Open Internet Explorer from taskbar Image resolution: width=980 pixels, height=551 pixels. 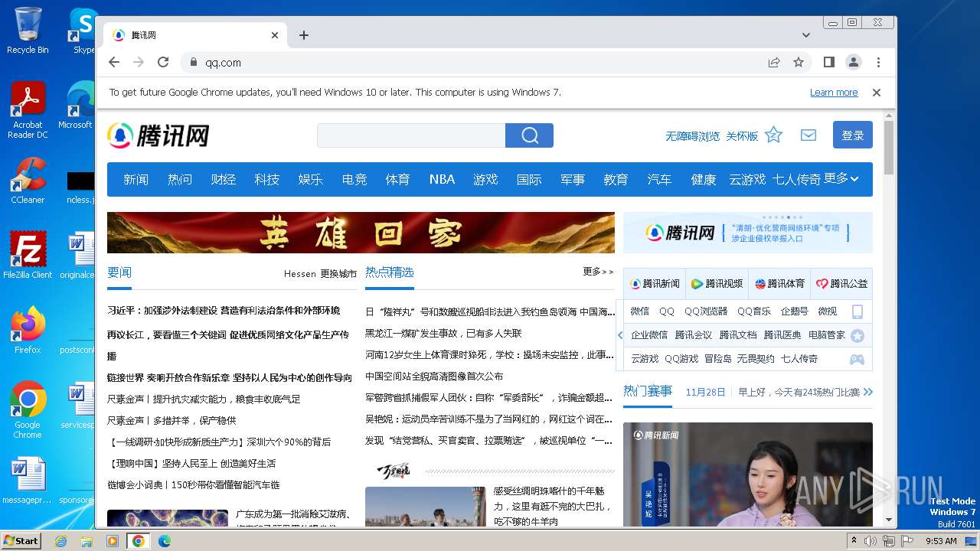[60, 541]
